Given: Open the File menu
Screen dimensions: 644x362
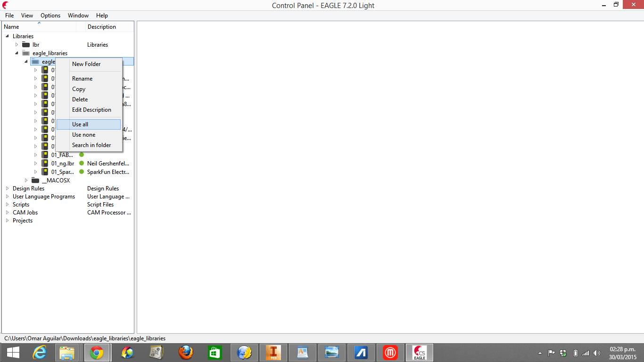Looking at the screenshot, I should pyautogui.click(x=9, y=16).
